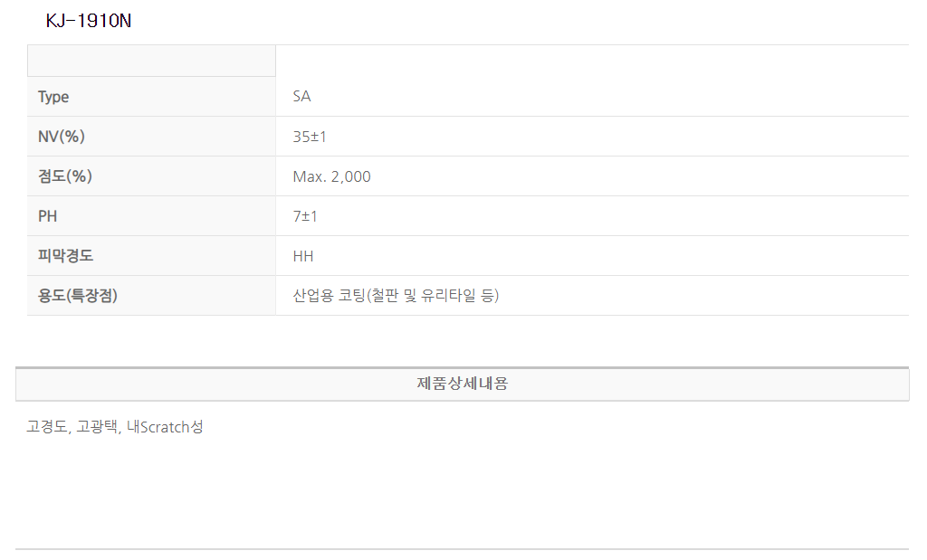
Task: Select the 35±1 NV value
Action: (x=310, y=137)
